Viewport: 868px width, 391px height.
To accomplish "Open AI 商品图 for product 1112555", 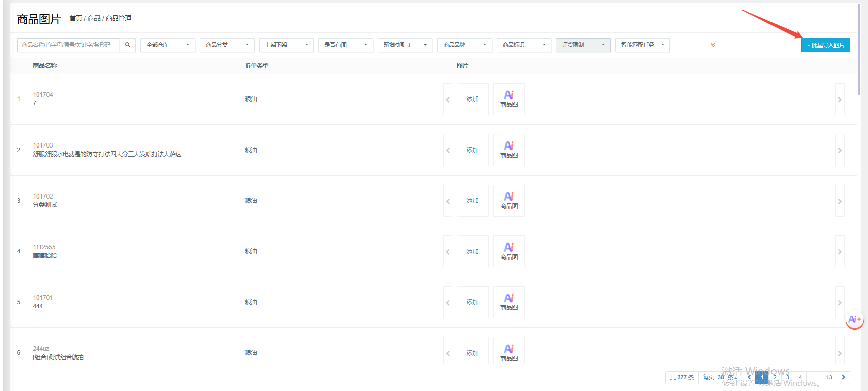I will coord(509,251).
